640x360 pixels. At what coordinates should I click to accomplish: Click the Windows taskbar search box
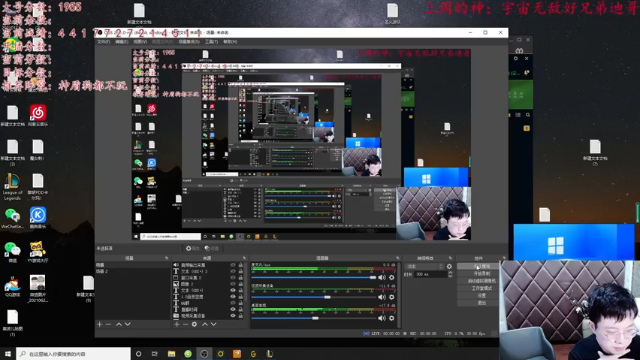[73, 354]
